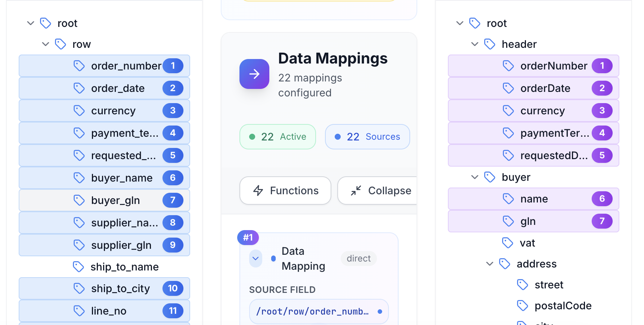Viewport: 644px width, 325px height.
Task: Open the Functions button
Action: click(x=285, y=191)
